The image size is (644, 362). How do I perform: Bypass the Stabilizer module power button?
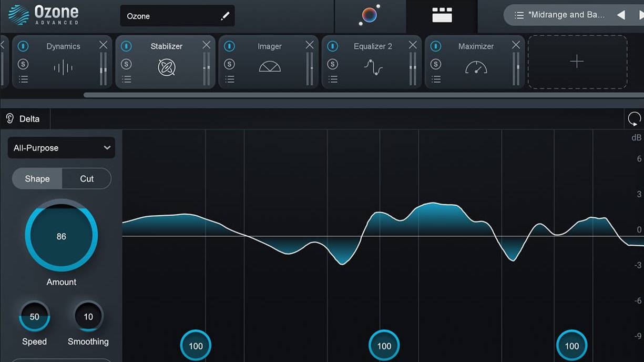[x=126, y=46]
